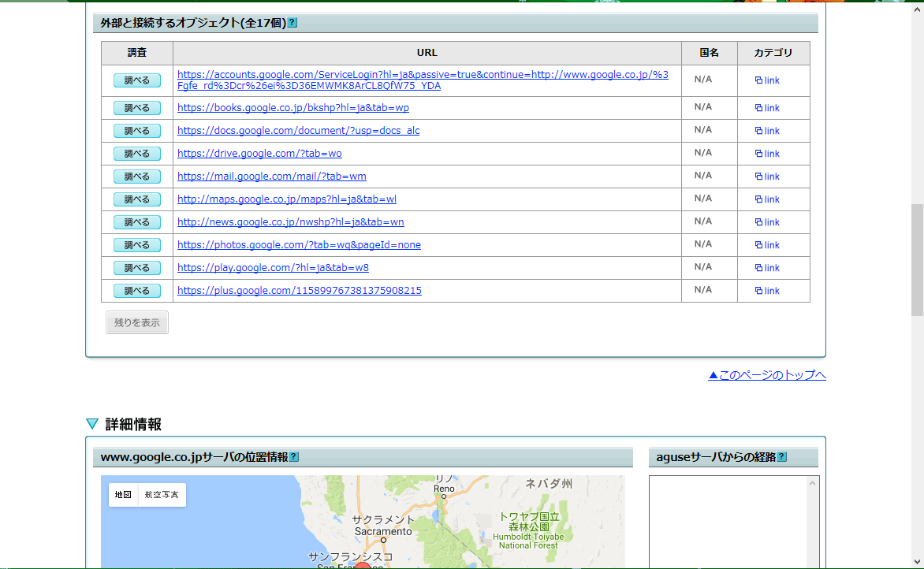The height and width of the screenshot is (569, 924).
Task: Click 調べる for maps.google.co.jp row
Action: point(136,199)
